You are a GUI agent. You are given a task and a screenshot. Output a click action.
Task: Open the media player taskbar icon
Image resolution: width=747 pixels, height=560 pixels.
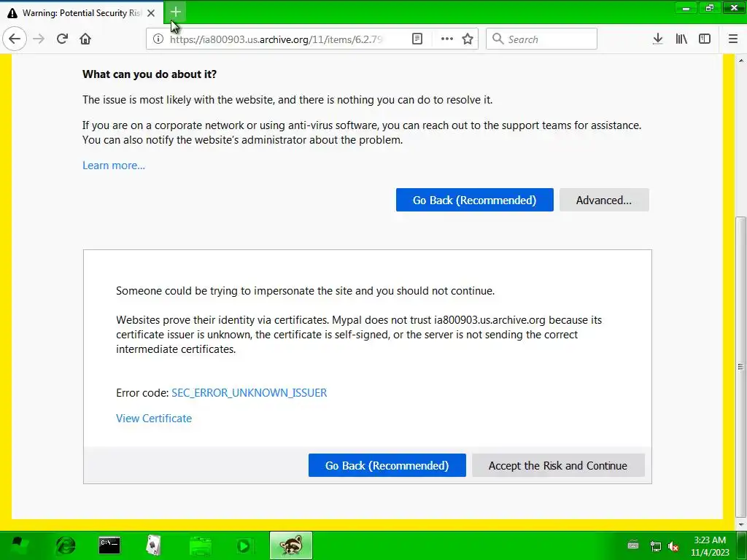pos(244,545)
